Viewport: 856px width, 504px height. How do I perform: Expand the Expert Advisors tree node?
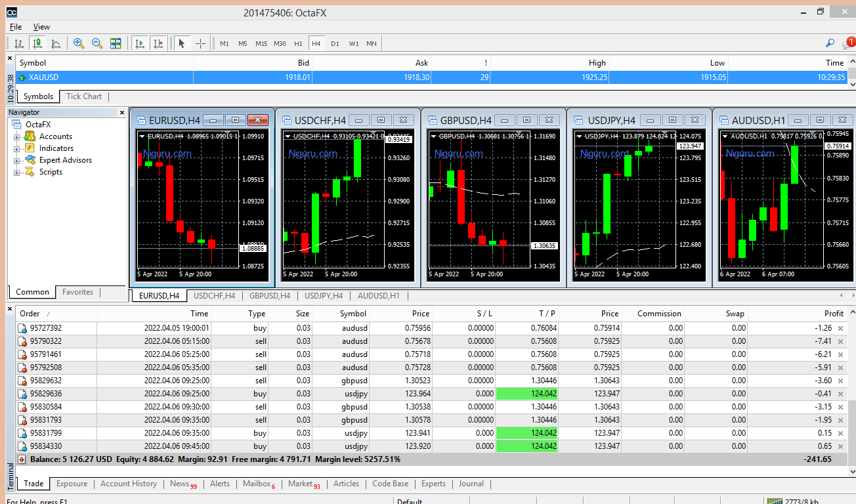(x=16, y=160)
